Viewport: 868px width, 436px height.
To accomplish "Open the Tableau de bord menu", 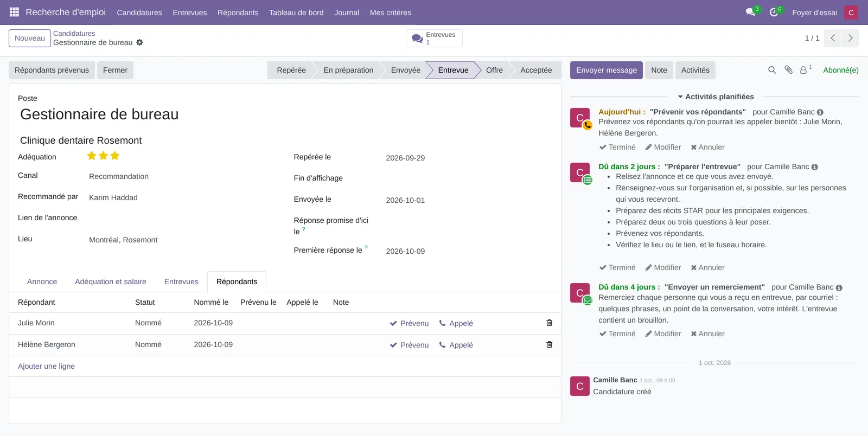I will coord(296,12).
